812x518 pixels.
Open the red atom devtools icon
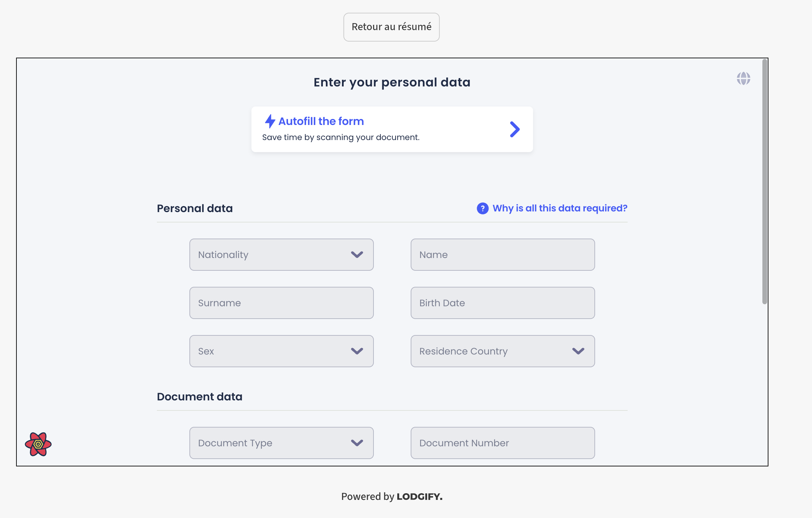(38, 444)
